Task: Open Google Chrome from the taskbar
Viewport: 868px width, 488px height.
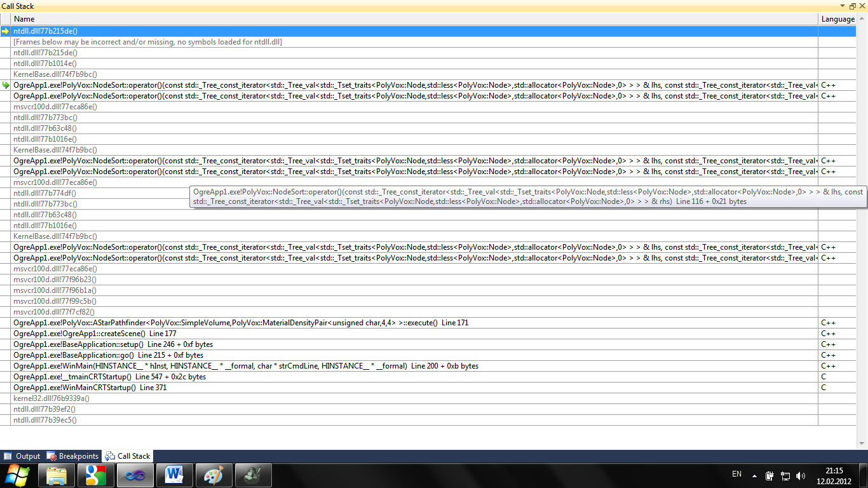Action: (95, 475)
